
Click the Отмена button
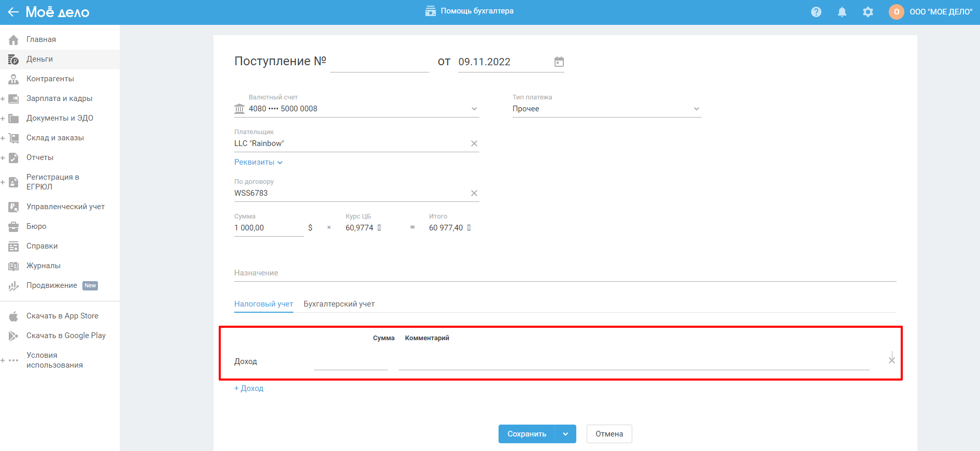point(609,434)
